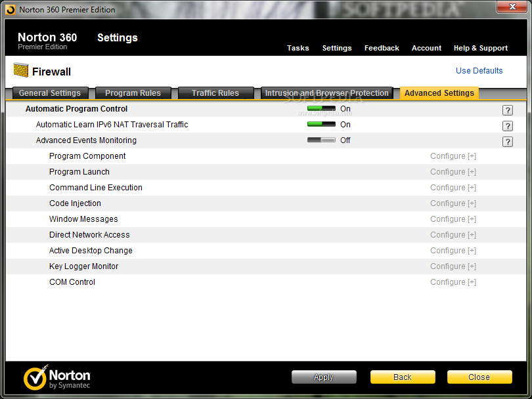Switch to Traffic Rules tab
Screen dimensions: 532x399
click(216, 93)
